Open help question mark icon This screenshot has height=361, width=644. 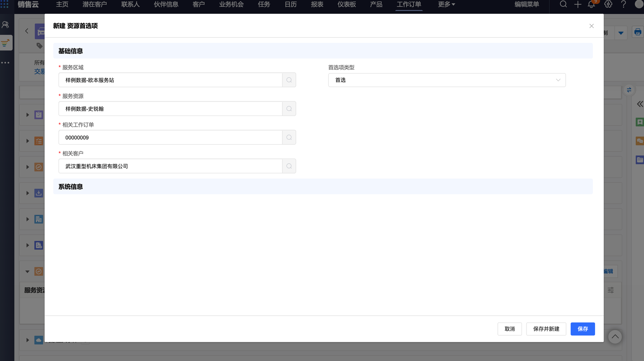pyautogui.click(x=624, y=5)
